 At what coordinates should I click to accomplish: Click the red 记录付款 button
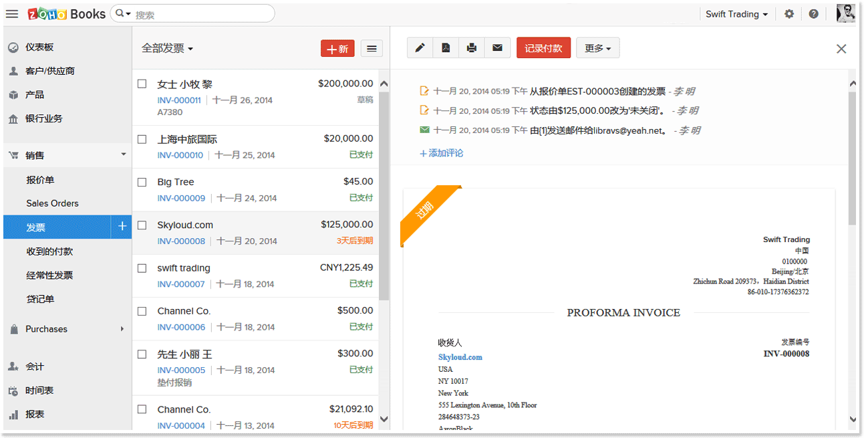click(543, 48)
